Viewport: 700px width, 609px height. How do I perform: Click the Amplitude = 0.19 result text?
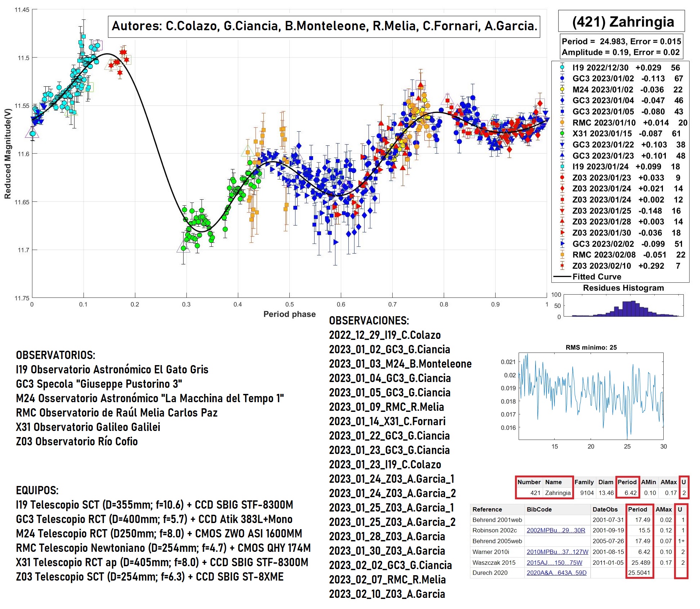(x=620, y=52)
